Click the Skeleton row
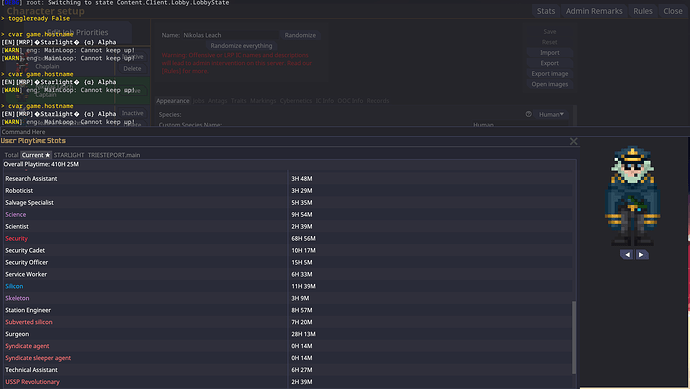Image resolution: width=690 pixels, height=389 pixels. (x=288, y=298)
